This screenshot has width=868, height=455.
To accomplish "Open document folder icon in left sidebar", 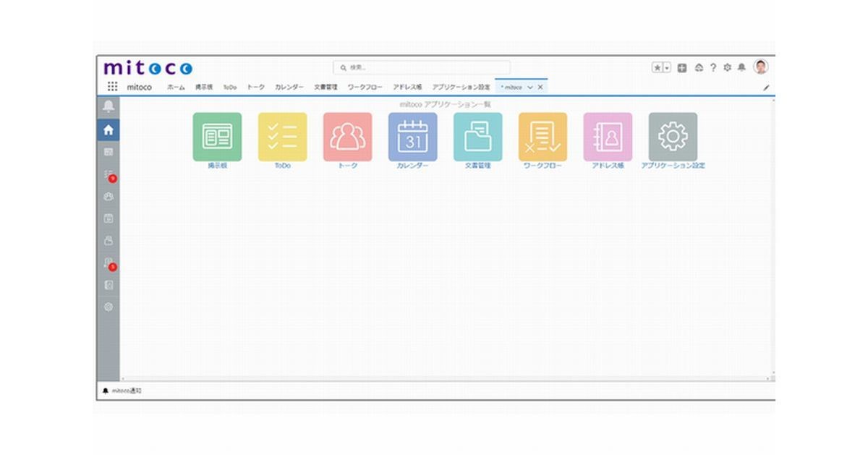I will (109, 240).
